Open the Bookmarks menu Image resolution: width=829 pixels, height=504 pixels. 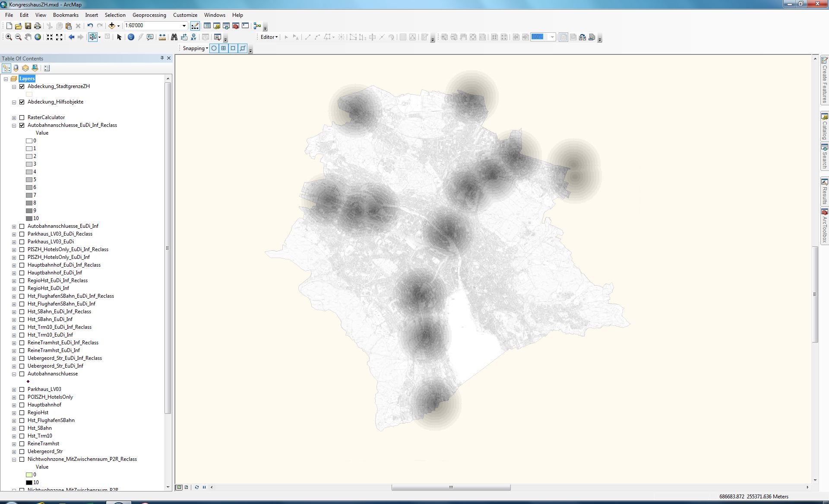tap(66, 15)
